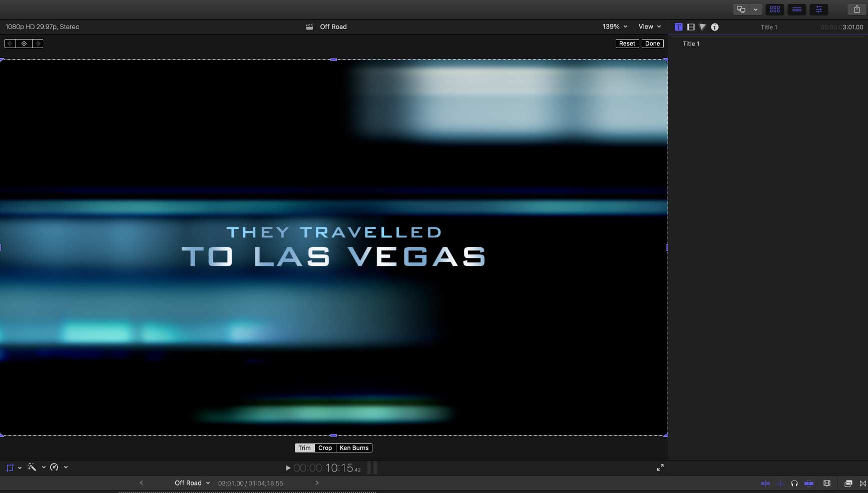This screenshot has height=493, width=868.
Task: Click the Done button
Action: click(x=652, y=44)
